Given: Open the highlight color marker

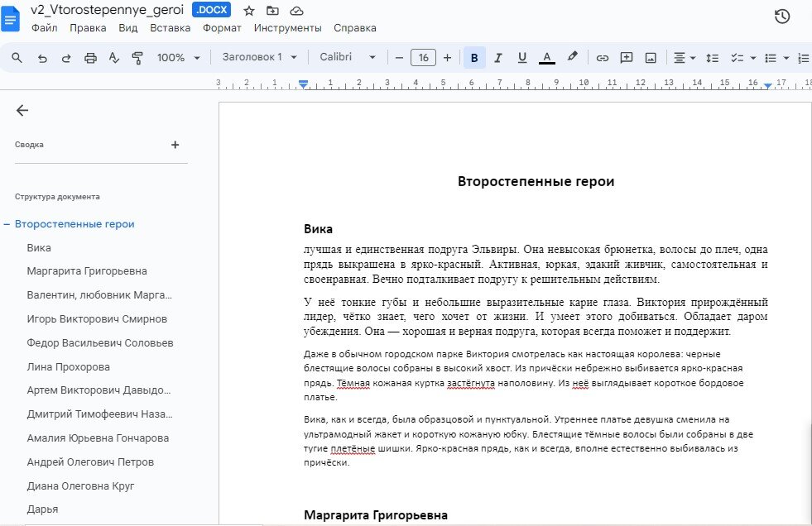Looking at the screenshot, I should tap(572, 56).
